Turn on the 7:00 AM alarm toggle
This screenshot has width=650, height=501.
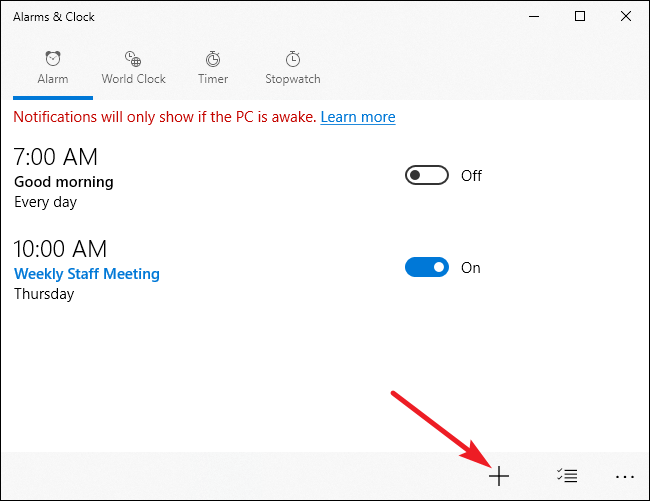[427, 175]
